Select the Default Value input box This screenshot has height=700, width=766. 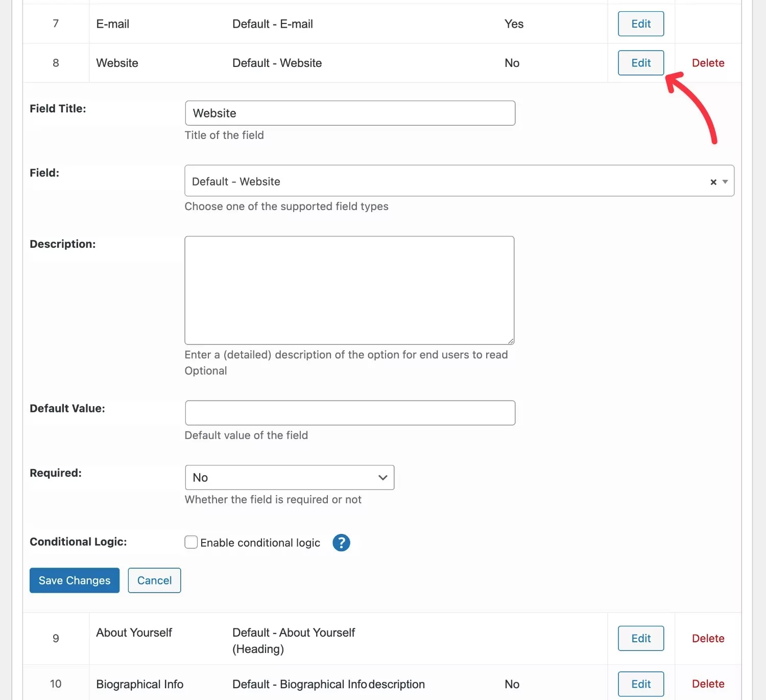coord(350,413)
